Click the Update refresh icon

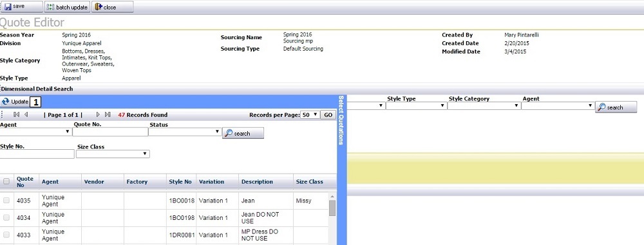coord(5,102)
